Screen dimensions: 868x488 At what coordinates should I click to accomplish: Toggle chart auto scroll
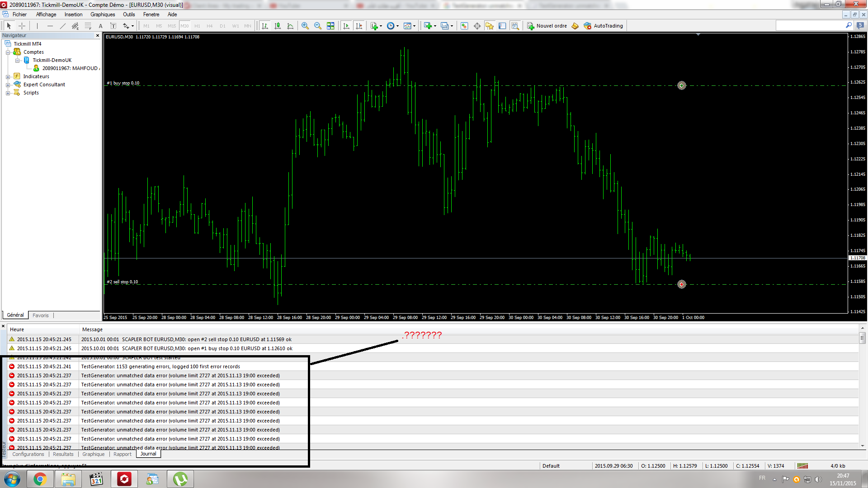click(x=346, y=26)
